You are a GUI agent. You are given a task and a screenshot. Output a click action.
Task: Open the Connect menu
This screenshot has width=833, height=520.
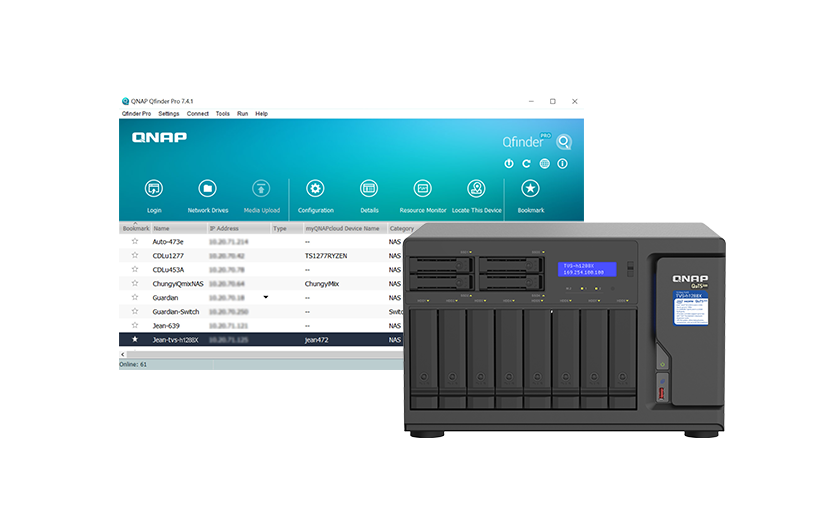tap(197, 114)
